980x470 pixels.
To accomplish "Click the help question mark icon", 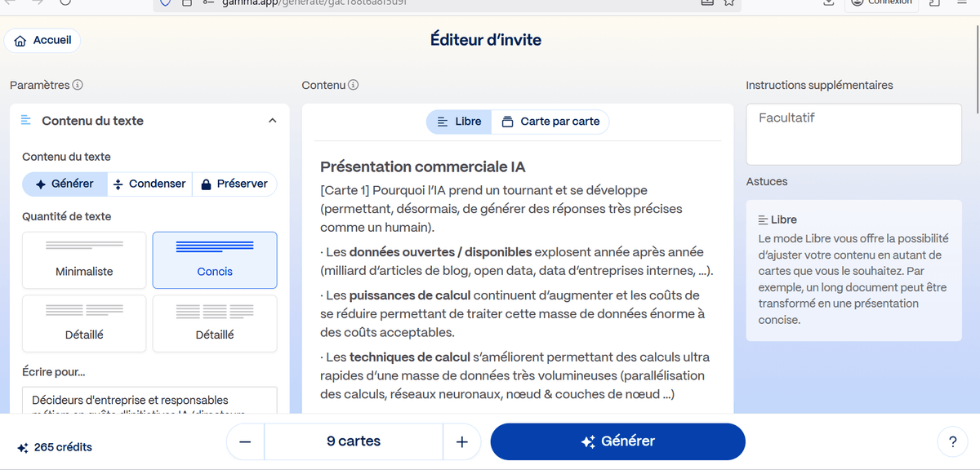I will tap(952, 441).
